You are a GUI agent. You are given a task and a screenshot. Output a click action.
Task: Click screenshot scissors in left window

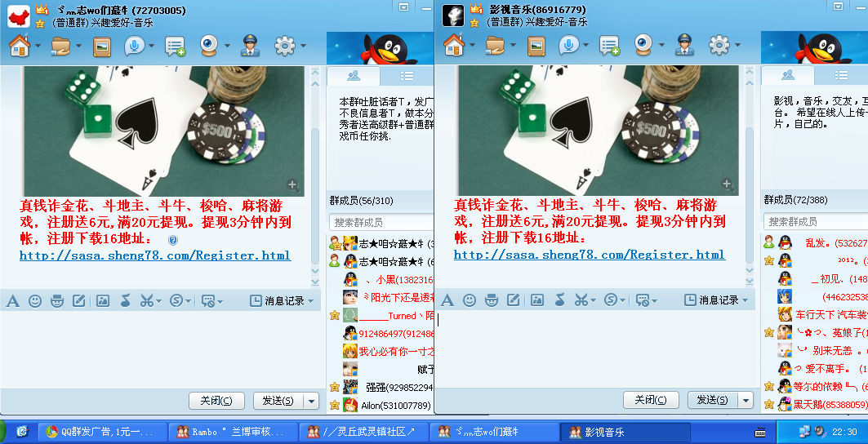146,301
